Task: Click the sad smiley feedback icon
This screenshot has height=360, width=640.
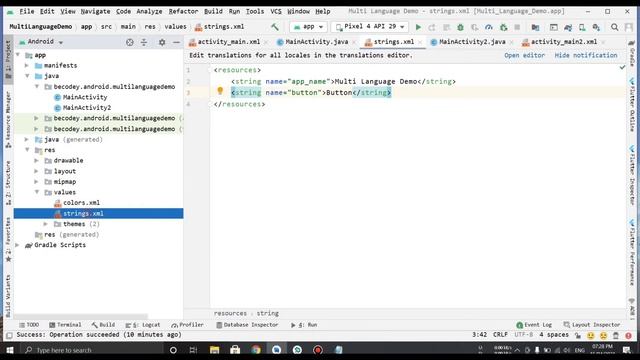Action: tap(603, 336)
